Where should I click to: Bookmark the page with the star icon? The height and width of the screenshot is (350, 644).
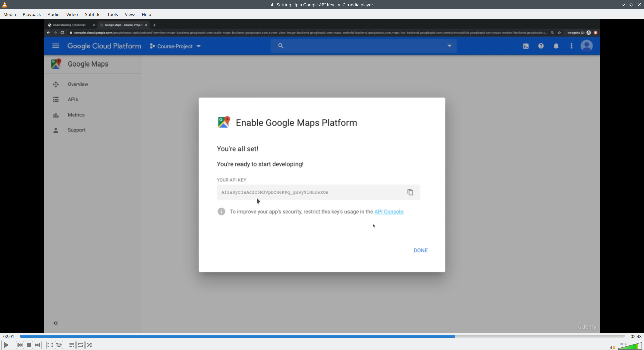pyautogui.click(x=559, y=33)
